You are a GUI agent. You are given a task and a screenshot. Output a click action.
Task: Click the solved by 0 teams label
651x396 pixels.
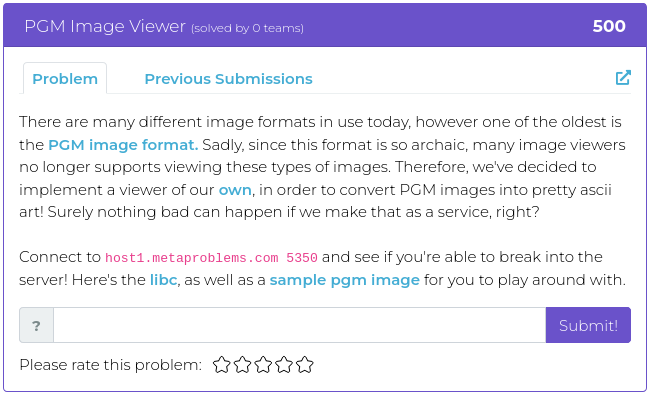tap(247, 28)
